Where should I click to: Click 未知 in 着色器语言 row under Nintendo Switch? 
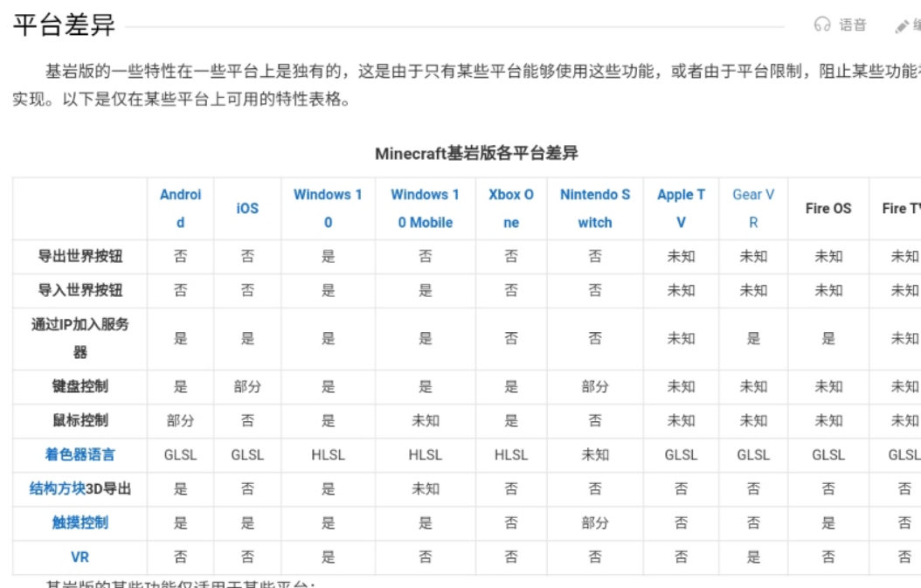click(595, 454)
